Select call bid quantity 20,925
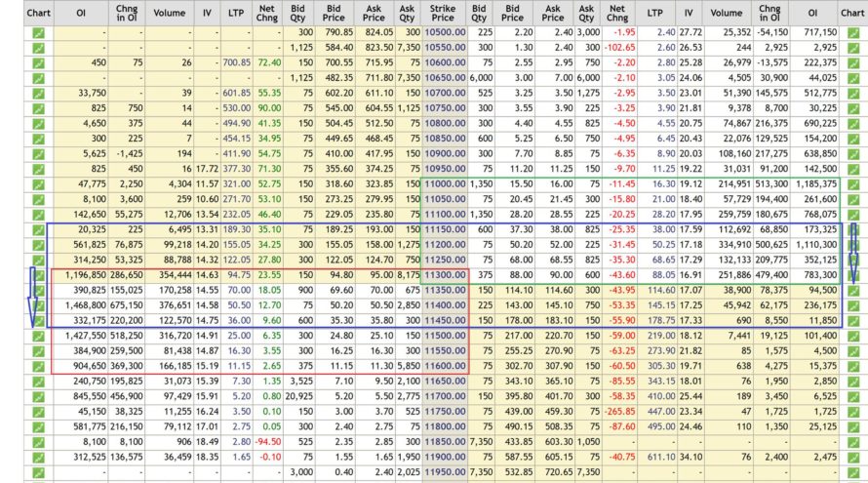Image resolution: width=868 pixels, height=483 pixels. [299, 396]
